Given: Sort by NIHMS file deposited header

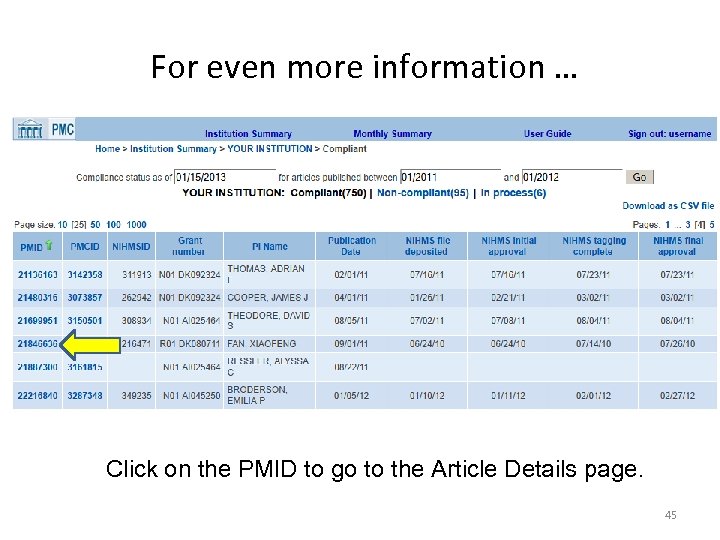Looking at the screenshot, I should 427,246.
